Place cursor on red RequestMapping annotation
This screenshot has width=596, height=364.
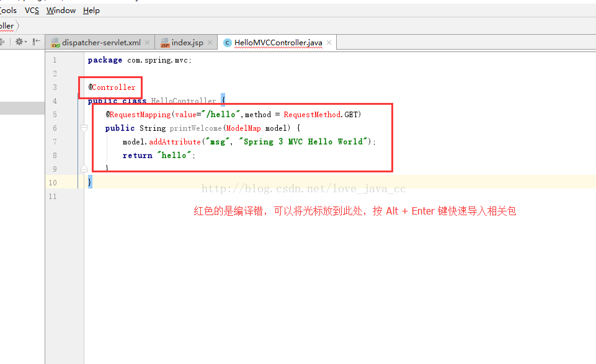tap(140, 114)
